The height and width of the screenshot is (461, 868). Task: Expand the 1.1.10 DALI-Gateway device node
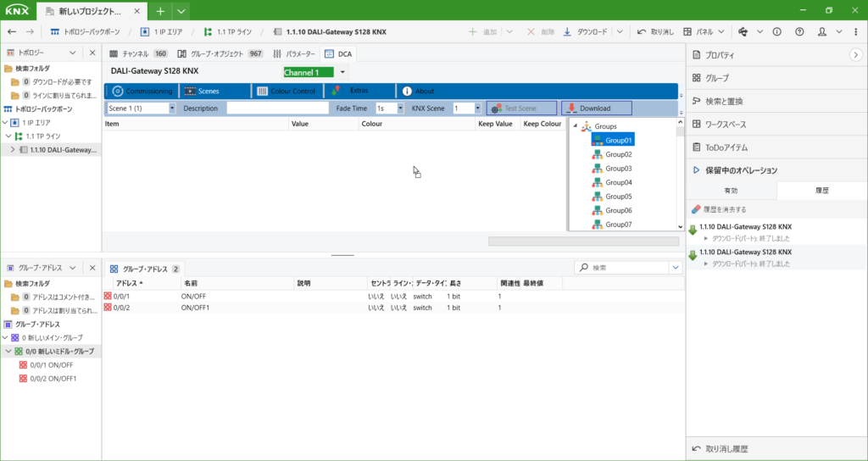pos(13,150)
